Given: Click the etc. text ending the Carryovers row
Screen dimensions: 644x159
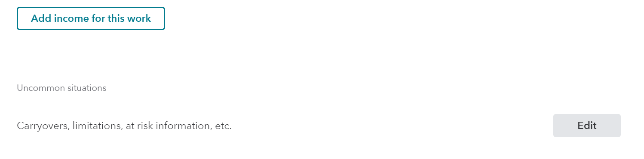Looking at the screenshot, I should point(223,126).
